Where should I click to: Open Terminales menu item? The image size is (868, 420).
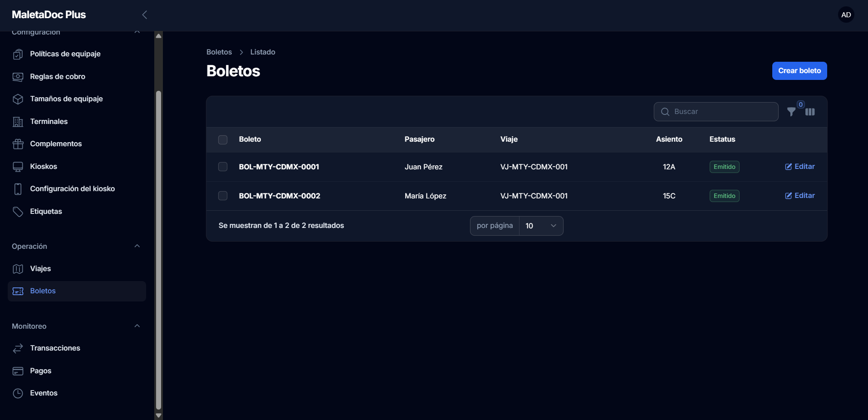tap(77, 122)
